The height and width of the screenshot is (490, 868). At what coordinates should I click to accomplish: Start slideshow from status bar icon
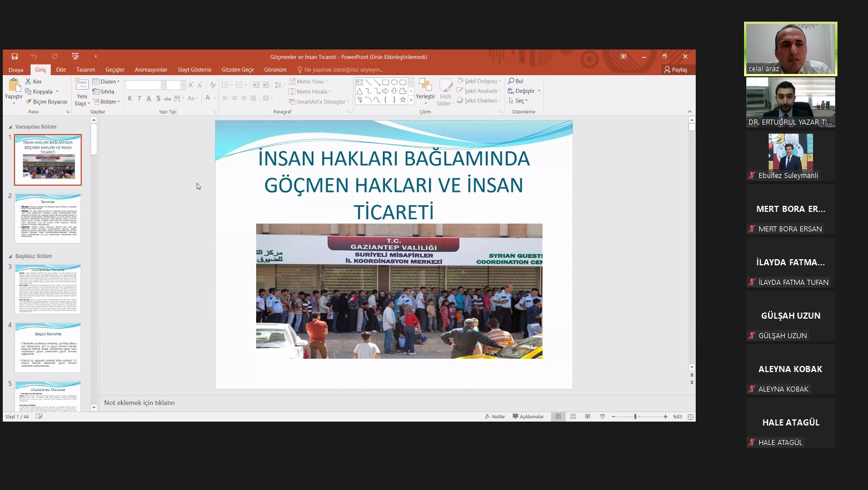[602, 417]
